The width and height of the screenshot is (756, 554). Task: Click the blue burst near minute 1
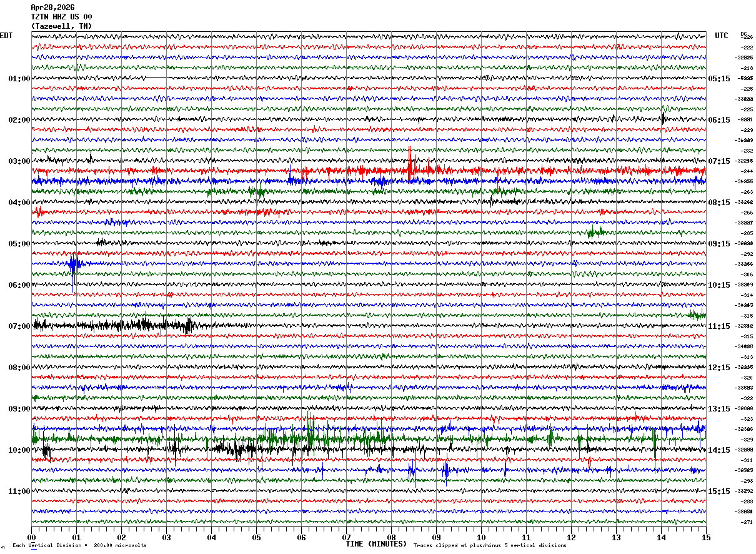coord(74,264)
